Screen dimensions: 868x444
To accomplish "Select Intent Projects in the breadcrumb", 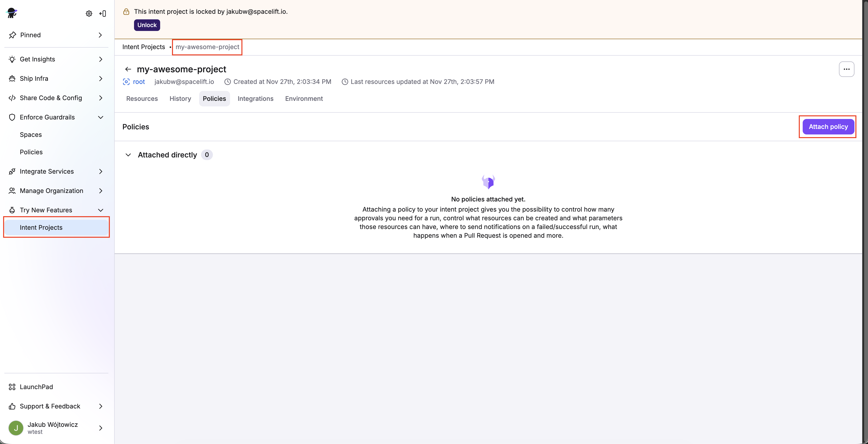I will tap(143, 47).
